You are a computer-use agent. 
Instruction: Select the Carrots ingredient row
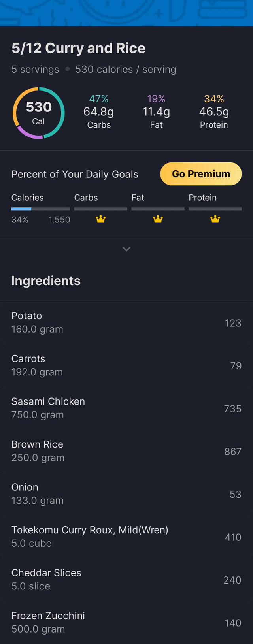126,365
